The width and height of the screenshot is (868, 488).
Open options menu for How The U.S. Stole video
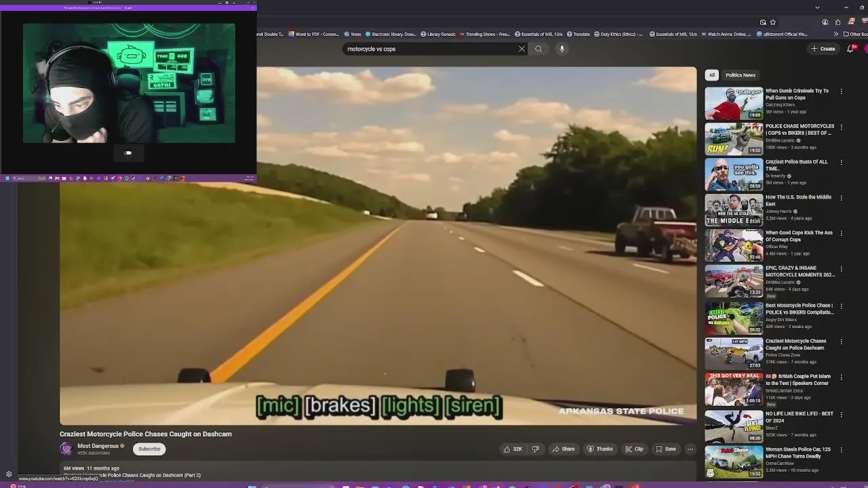tap(842, 198)
